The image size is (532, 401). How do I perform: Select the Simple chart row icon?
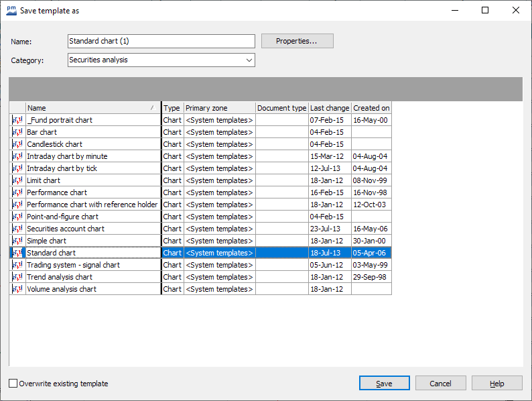17,241
